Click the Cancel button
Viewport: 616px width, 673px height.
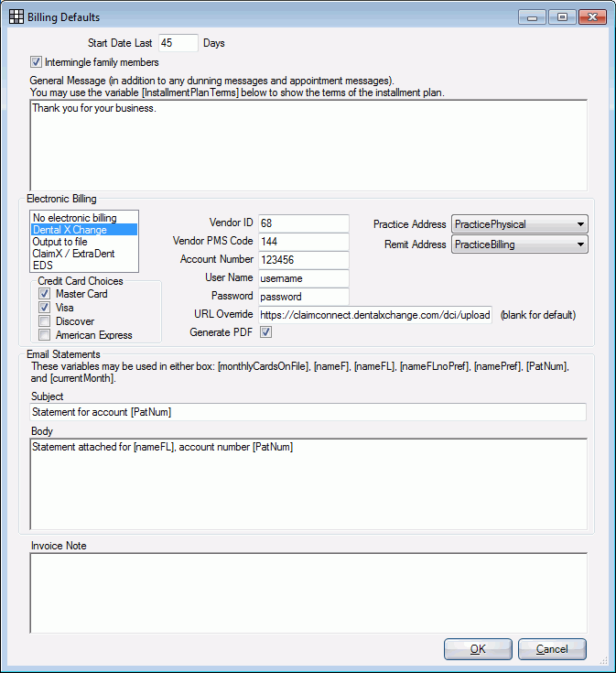[x=552, y=649]
